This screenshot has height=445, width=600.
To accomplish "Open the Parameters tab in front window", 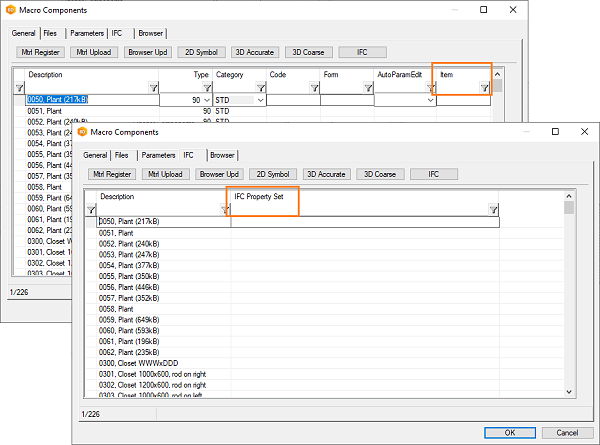I will coord(158,155).
